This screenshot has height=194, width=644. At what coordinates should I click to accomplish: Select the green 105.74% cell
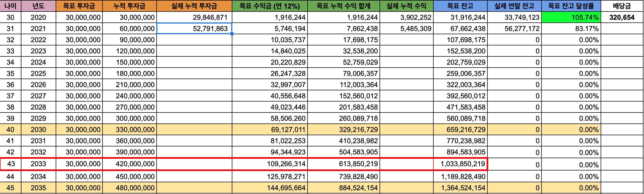tap(571, 17)
